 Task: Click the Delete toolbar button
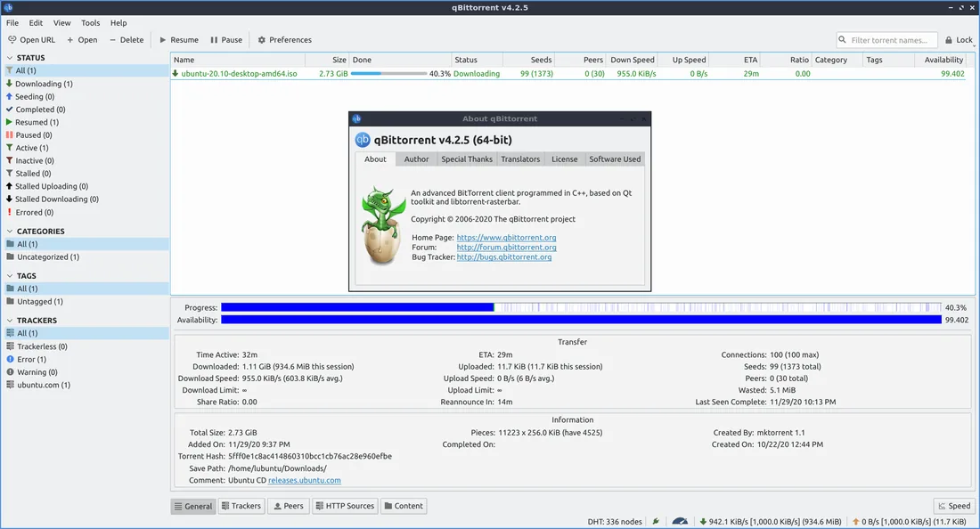point(127,40)
